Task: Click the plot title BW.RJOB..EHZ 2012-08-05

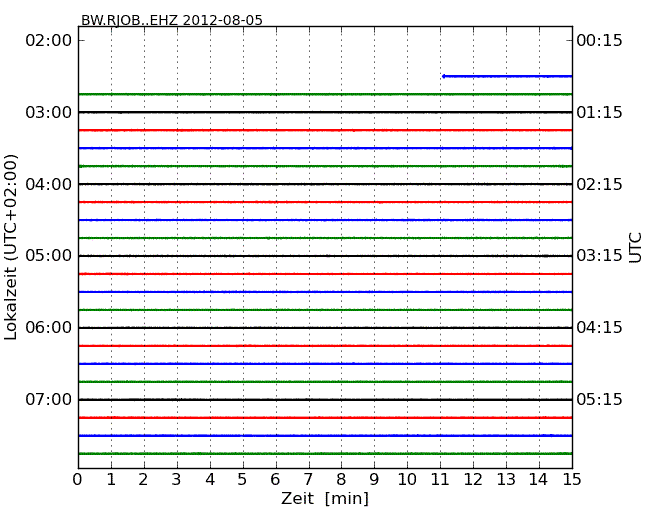Action: pyautogui.click(x=172, y=20)
